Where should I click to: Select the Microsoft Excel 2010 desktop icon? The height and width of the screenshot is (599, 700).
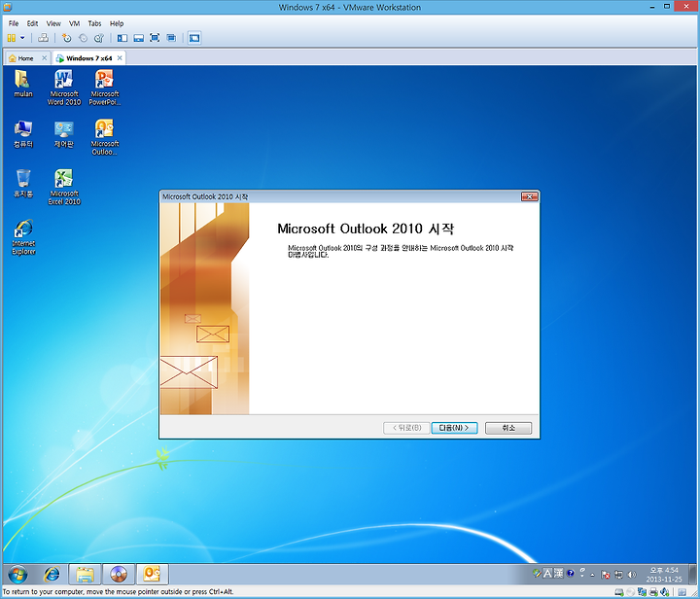pos(64,187)
